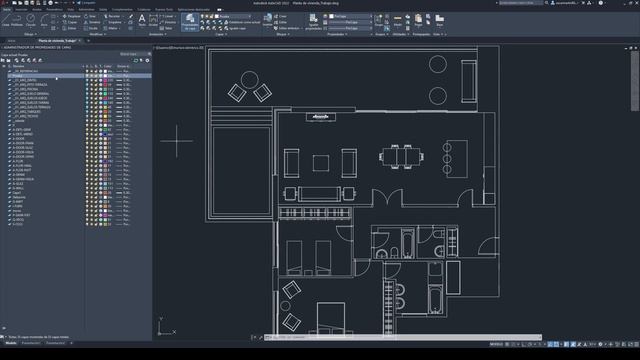Toggle on/off bulb for layer A-WALL
The width and height of the screenshot is (640, 360).
coord(87,188)
